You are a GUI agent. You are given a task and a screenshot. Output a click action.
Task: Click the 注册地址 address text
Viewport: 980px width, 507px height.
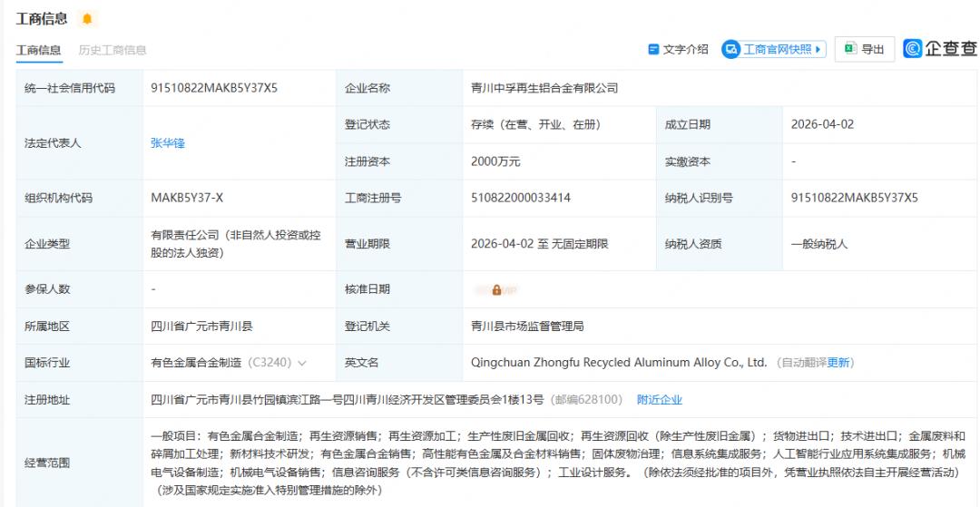pos(348,400)
